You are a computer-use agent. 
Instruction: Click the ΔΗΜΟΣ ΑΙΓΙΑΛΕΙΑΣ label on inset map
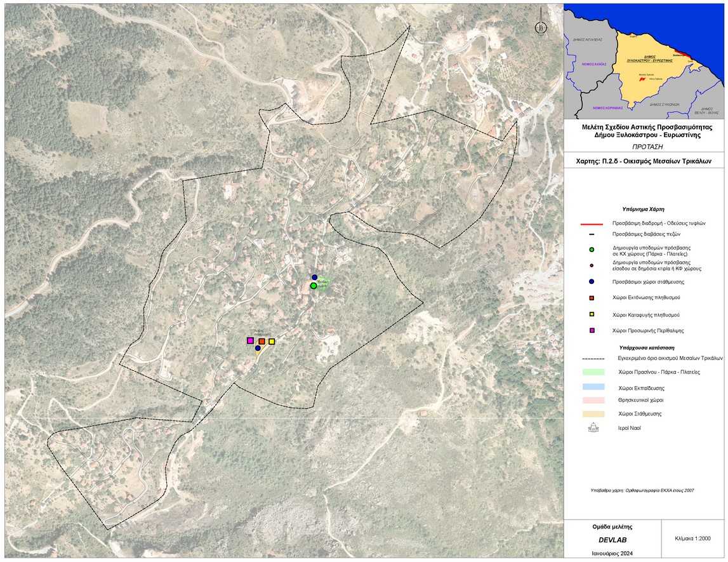587,39
